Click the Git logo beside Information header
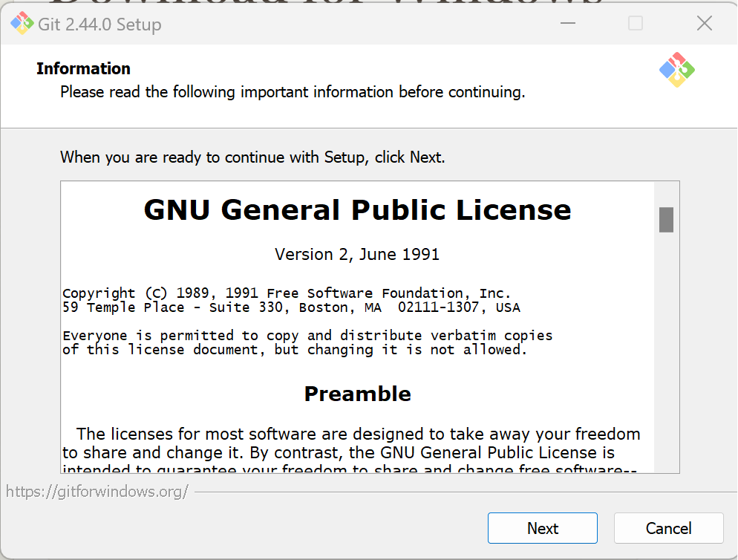 [677, 70]
